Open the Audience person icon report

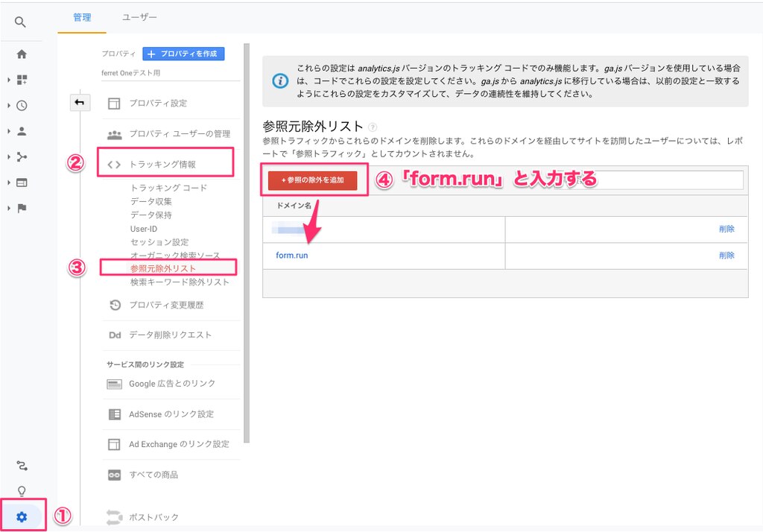point(22,131)
